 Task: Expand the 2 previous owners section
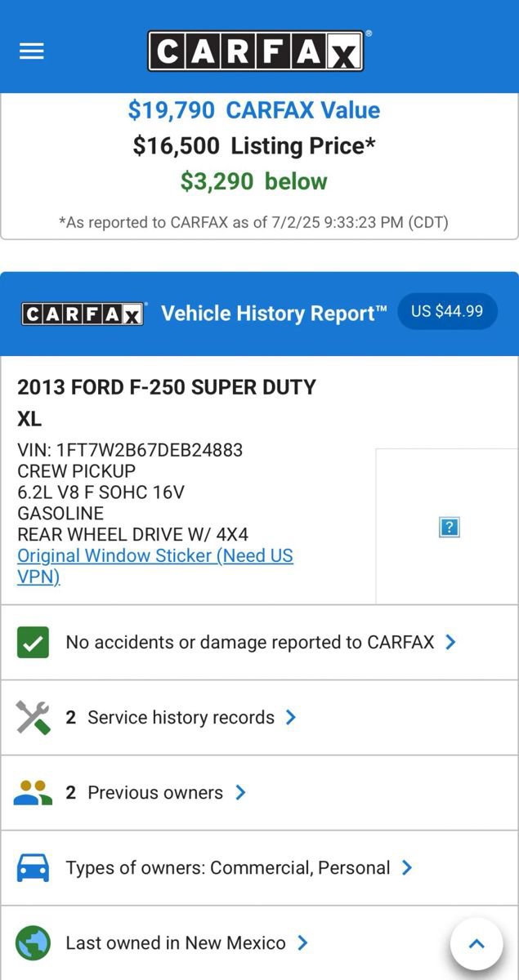pyautogui.click(x=239, y=792)
